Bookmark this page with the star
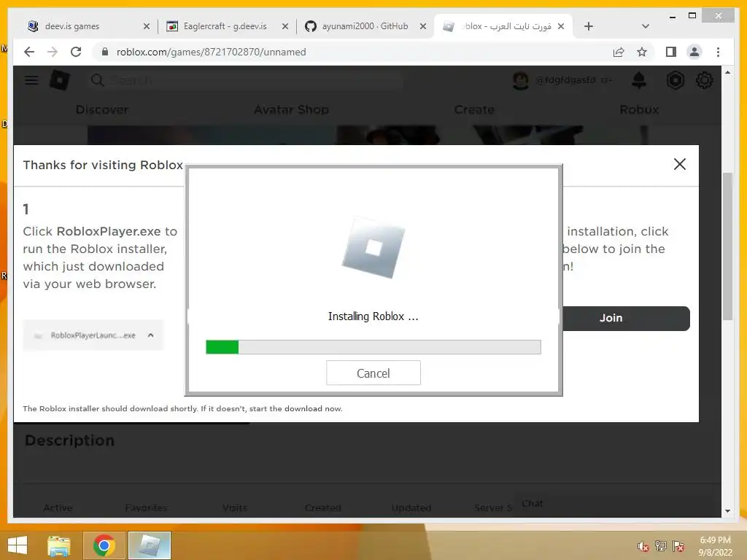This screenshot has width=747, height=560. [642, 52]
